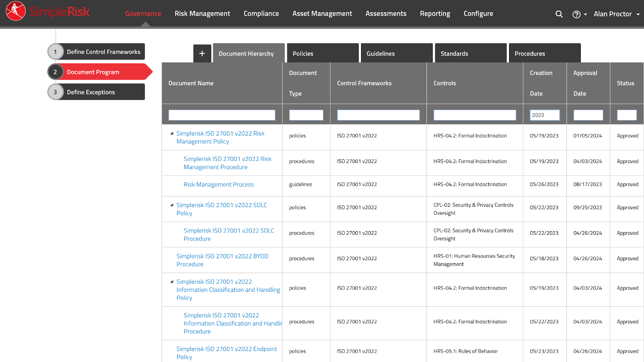Focus the Controls filter field

click(475, 115)
